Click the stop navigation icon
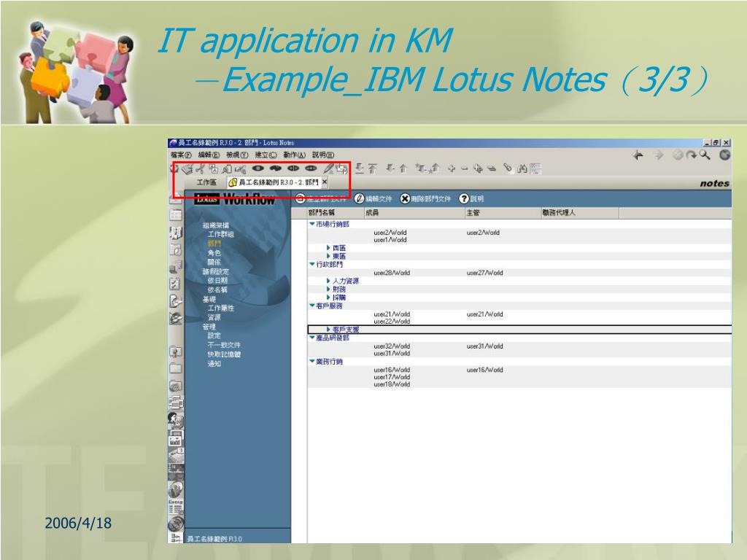747x560 pixels. click(678, 155)
